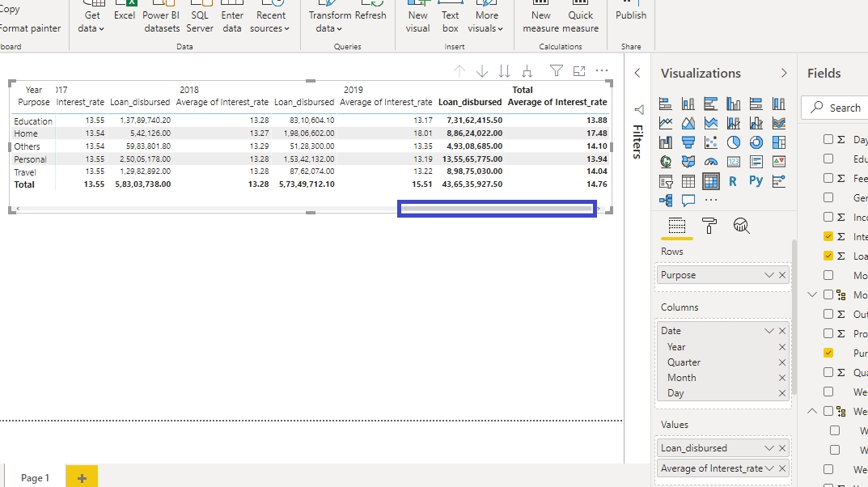Click New measure in Calculations
Image resolution: width=868 pixels, height=487 pixels.
pos(541,22)
